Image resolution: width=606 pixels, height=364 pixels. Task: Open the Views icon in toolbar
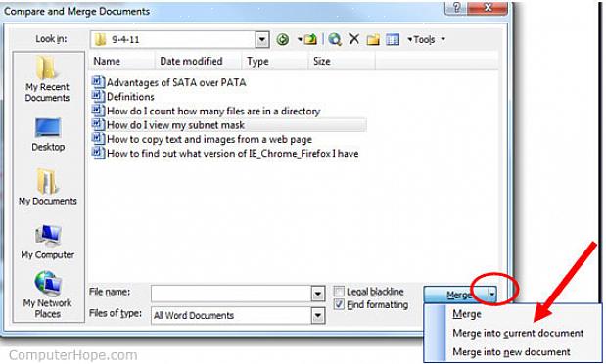point(393,39)
